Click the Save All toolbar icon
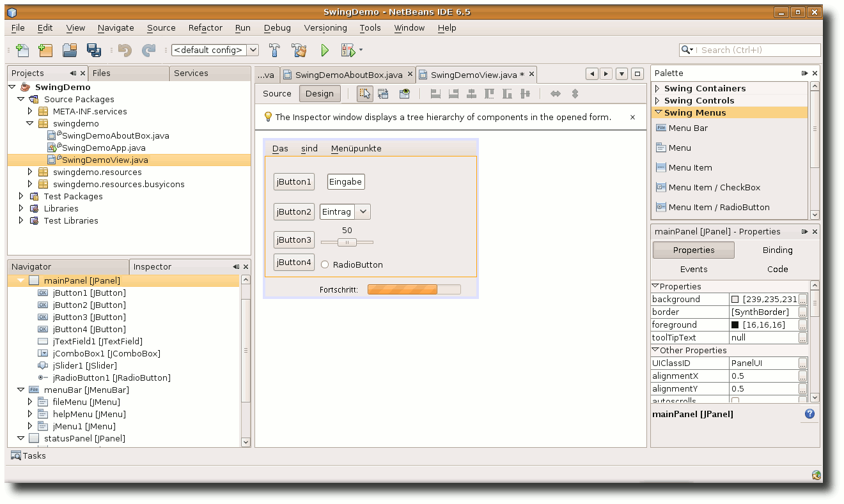 (94, 50)
